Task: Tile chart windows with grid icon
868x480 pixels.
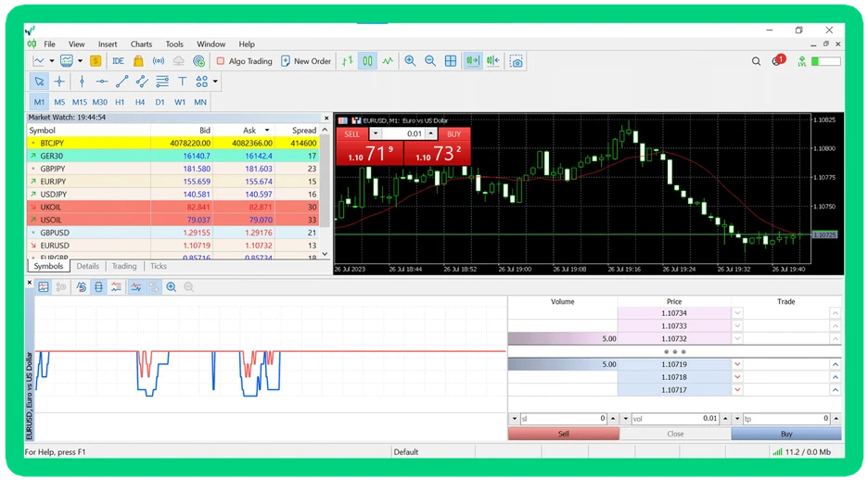Action: point(451,61)
